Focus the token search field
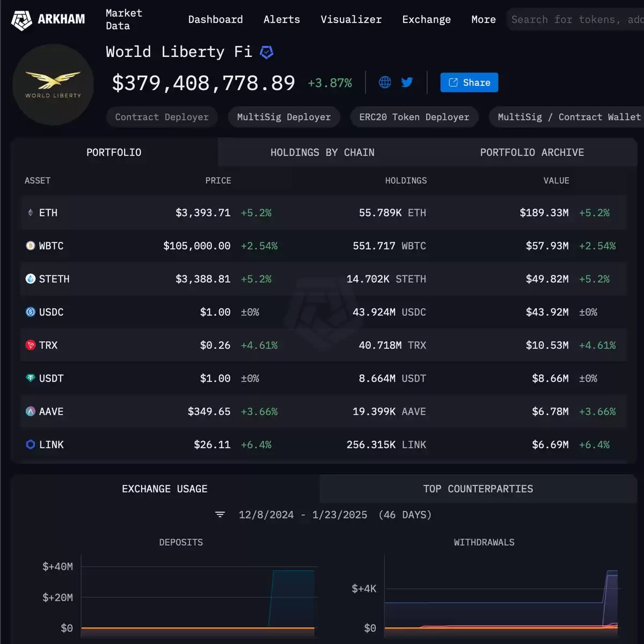The height and width of the screenshot is (644, 644). tap(575, 20)
